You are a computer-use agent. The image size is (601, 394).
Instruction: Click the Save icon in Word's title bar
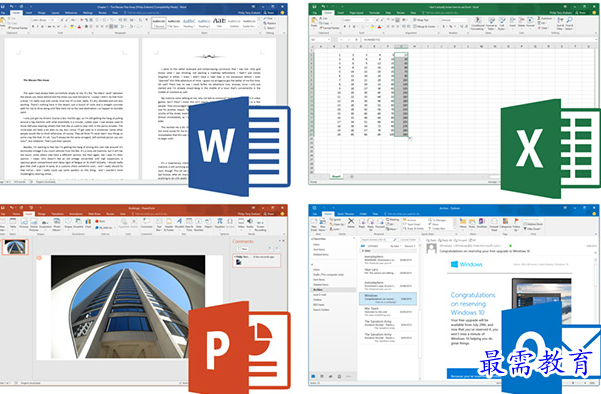click(x=3, y=7)
